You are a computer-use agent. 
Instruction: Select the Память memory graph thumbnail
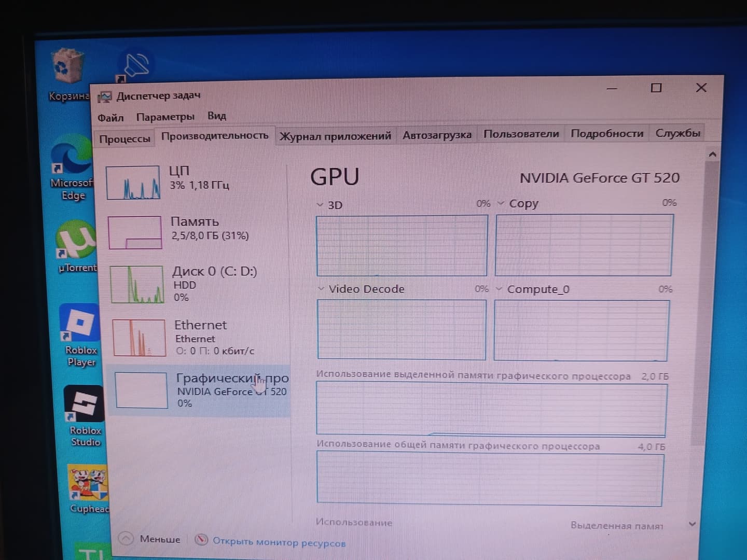pos(135,232)
